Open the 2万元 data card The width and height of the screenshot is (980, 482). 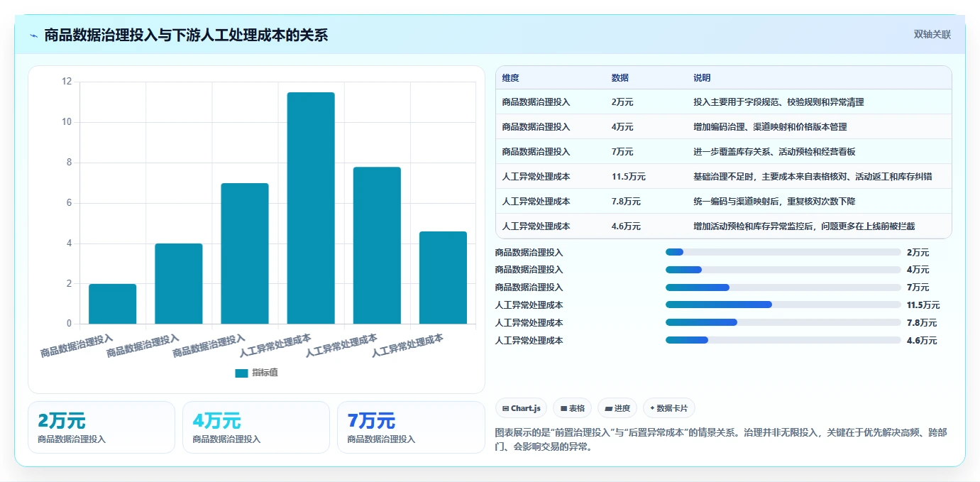pyautogui.click(x=101, y=427)
